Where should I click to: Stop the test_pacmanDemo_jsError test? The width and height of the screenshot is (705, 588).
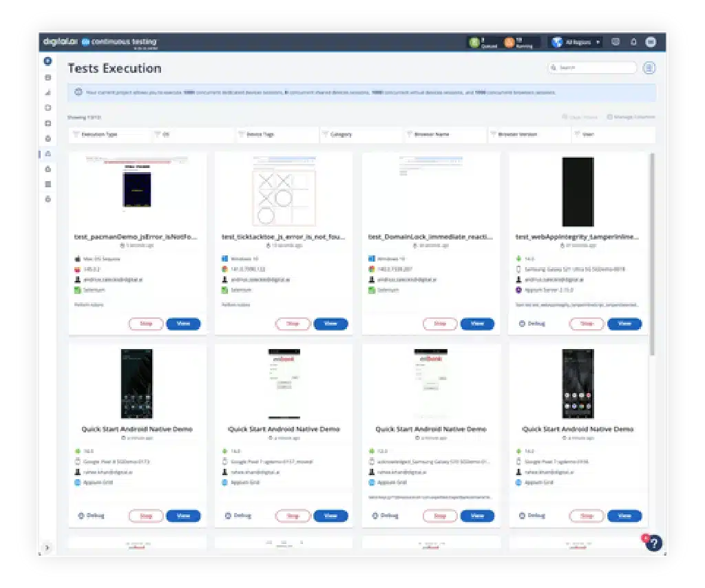[x=146, y=324]
